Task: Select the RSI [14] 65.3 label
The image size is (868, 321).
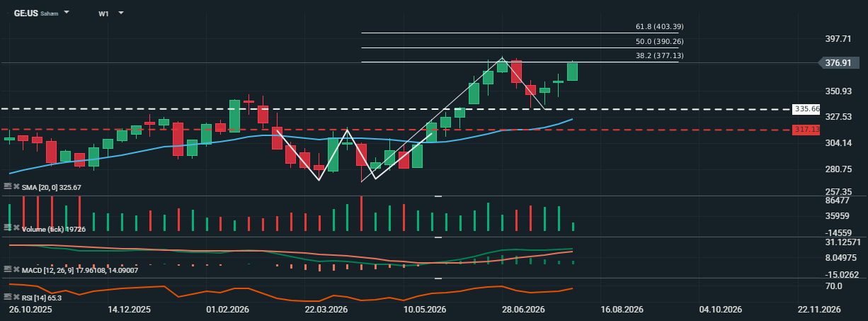Action: tap(42, 298)
